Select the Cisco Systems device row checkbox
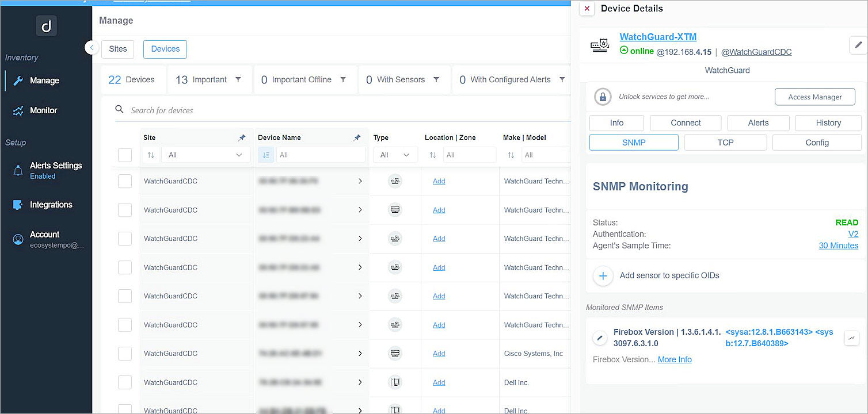This screenshot has height=414, width=868. (x=125, y=354)
